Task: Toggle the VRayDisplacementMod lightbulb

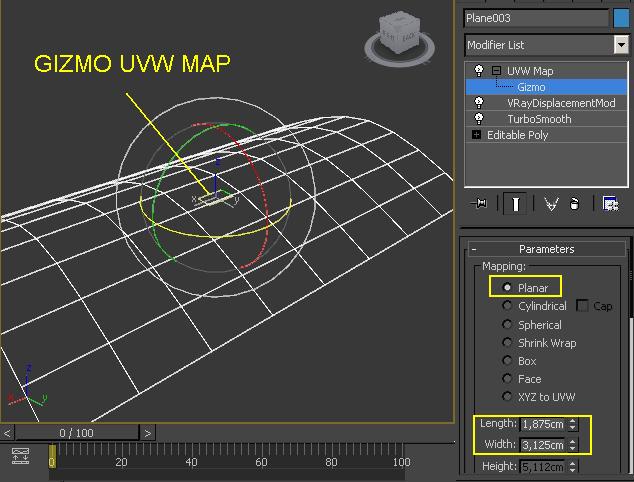Action: (x=479, y=103)
